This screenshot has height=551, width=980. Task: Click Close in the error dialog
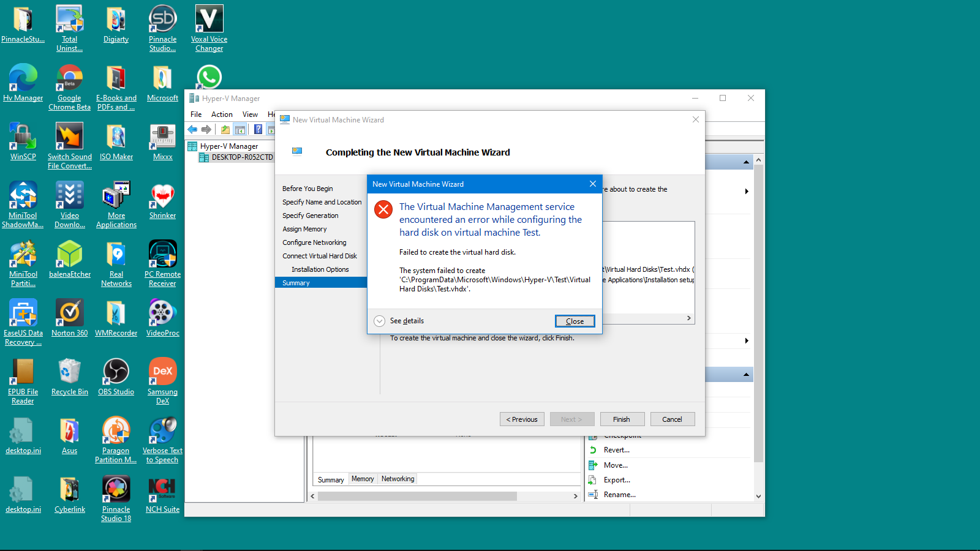click(575, 321)
